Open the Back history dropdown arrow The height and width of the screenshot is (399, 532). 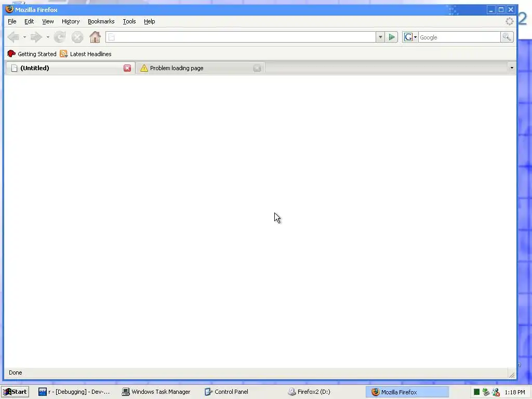point(24,37)
